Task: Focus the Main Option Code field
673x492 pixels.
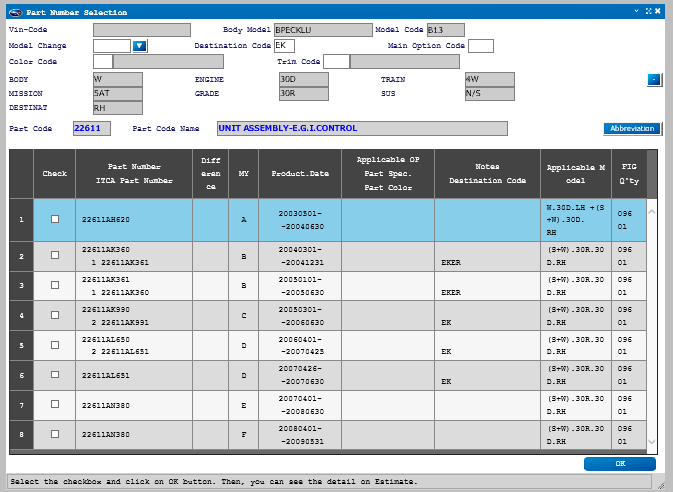Action: pos(481,46)
